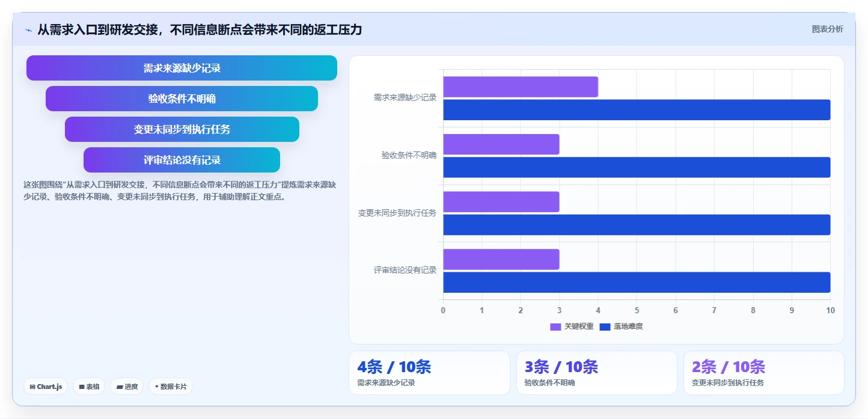Viewport: 868px width, 419px height.
Task: Select the 需求来源缺少记录 funnel stage
Action: pyautogui.click(x=182, y=68)
